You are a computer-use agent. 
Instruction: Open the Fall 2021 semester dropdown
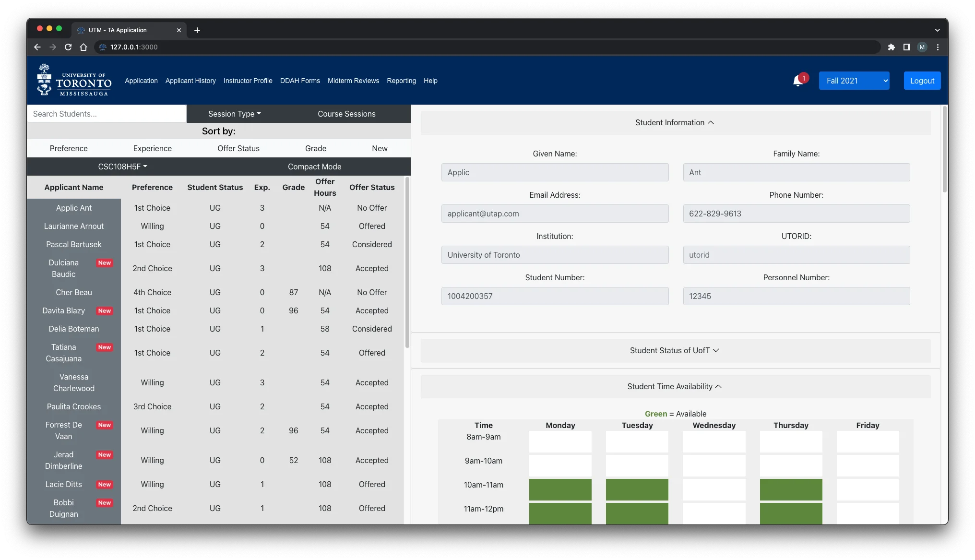[x=854, y=81]
